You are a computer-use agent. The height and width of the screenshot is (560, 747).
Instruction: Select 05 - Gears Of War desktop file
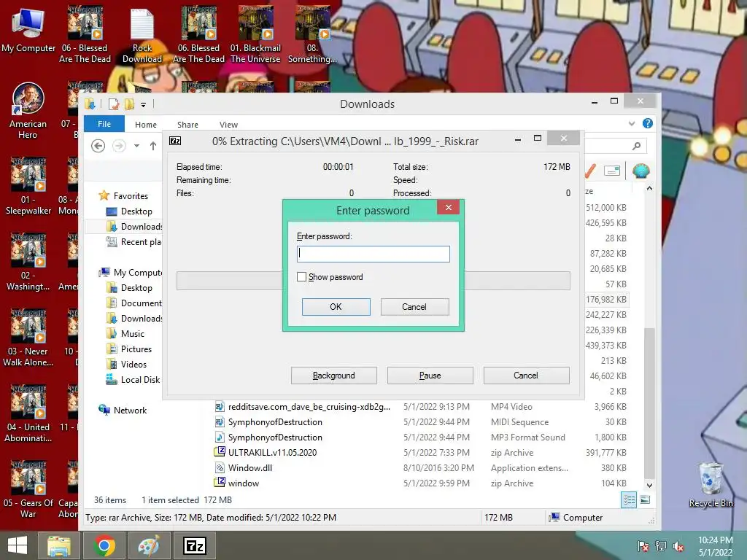tap(28, 490)
